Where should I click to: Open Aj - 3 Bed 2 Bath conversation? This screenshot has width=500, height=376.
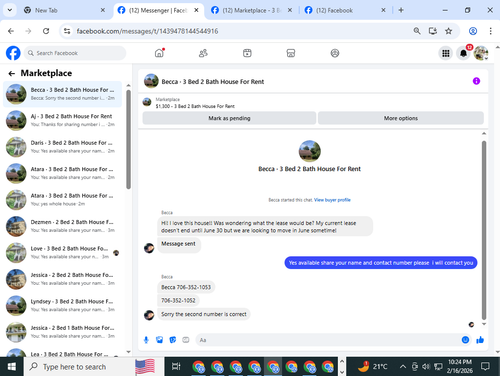(x=63, y=120)
